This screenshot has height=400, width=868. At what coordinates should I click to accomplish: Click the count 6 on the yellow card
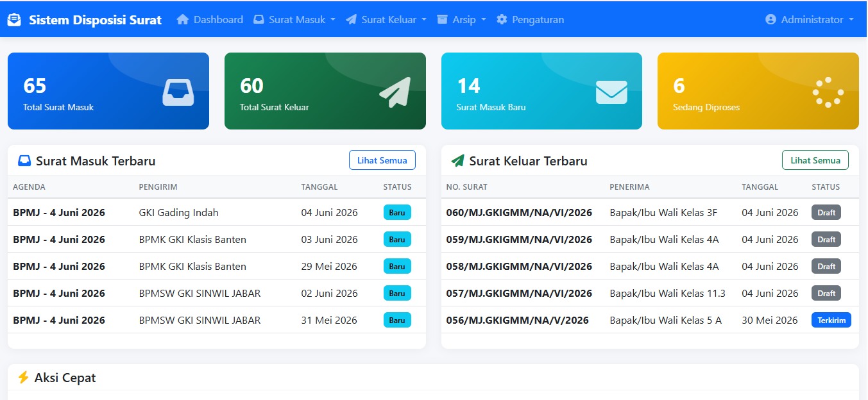pos(679,86)
